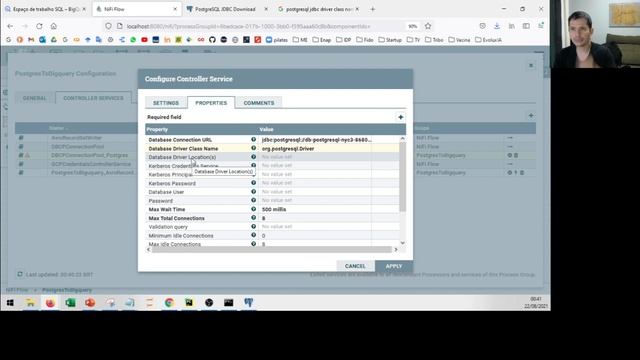This screenshot has width=640, height=360.
Task: Click the horizontal scrollbar of properties table
Action: [272, 249]
